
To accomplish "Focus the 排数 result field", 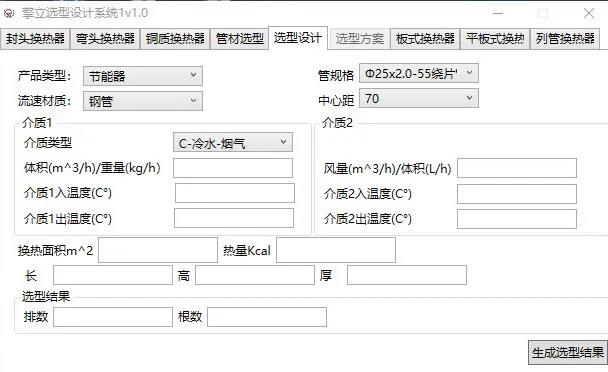I will (x=113, y=317).
